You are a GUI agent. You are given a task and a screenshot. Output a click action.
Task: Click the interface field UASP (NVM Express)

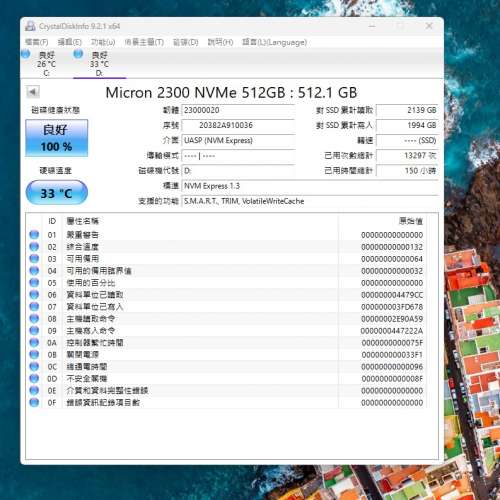[238, 140]
